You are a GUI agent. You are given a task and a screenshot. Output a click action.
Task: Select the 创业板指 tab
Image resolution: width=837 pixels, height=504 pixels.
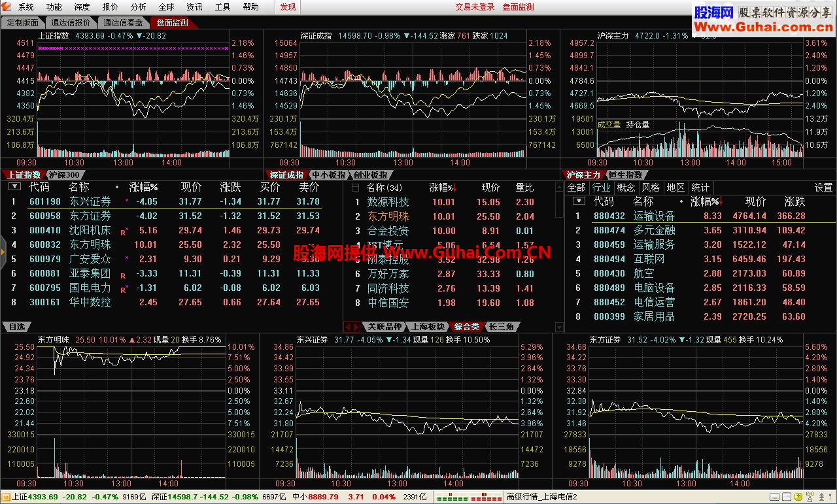pos(370,175)
